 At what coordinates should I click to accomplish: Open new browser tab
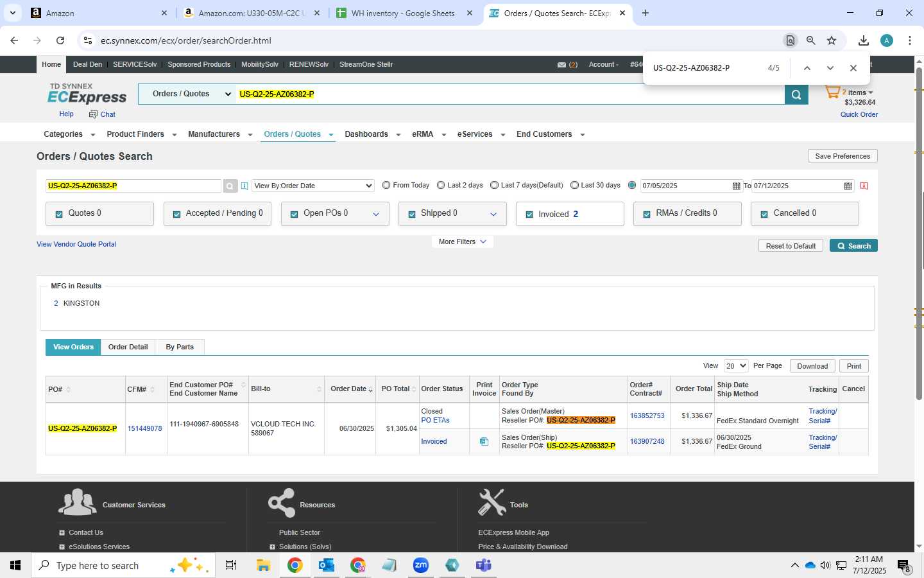coord(646,13)
